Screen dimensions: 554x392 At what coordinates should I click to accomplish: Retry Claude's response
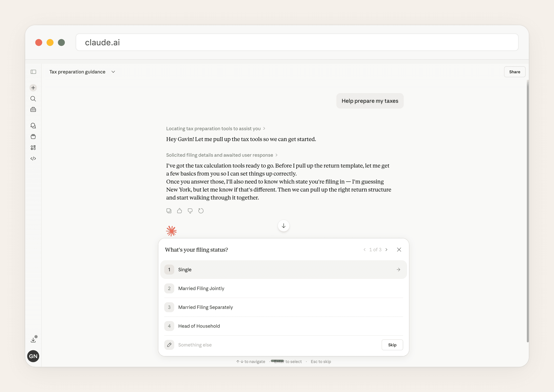(x=201, y=211)
